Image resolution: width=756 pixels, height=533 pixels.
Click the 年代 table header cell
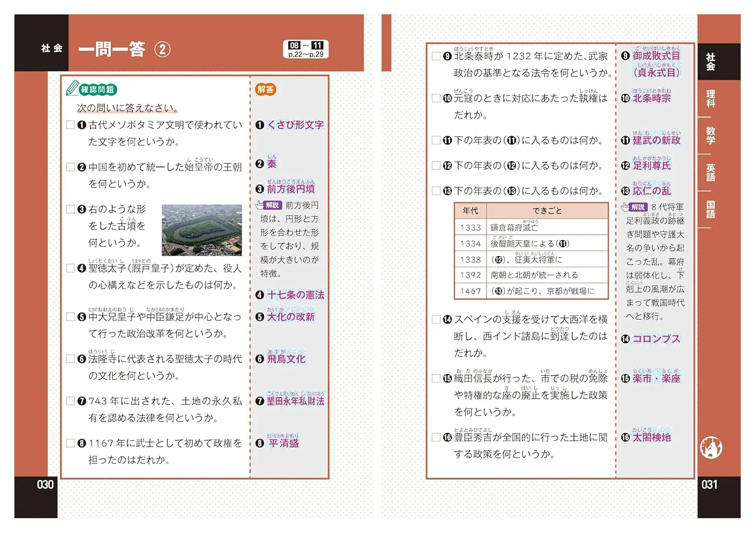coord(470,210)
